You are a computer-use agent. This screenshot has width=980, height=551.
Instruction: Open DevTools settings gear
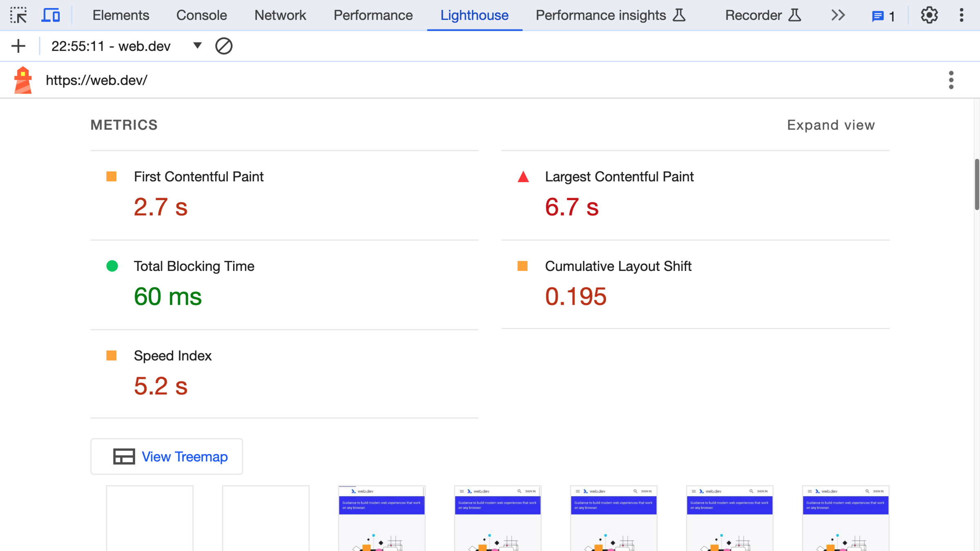[929, 16]
